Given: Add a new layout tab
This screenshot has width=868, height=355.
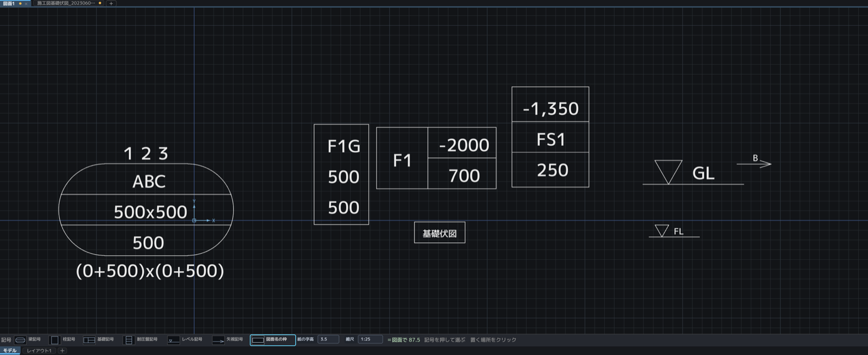Looking at the screenshot, I should [x=62, y=351].
